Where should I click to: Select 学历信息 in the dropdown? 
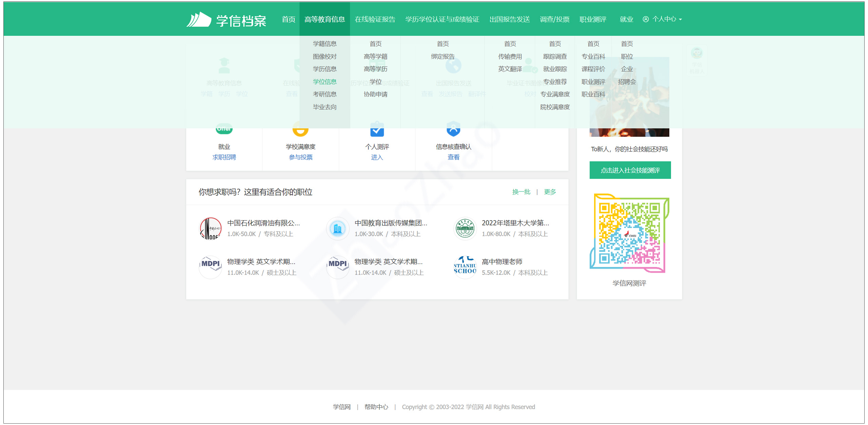coord(324,69)
